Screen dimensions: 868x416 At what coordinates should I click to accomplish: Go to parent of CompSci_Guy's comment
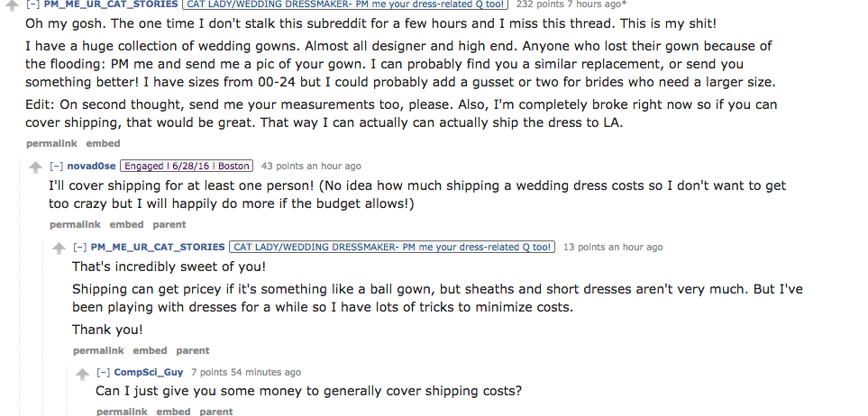pyautogui.click(x=216, y=411)
